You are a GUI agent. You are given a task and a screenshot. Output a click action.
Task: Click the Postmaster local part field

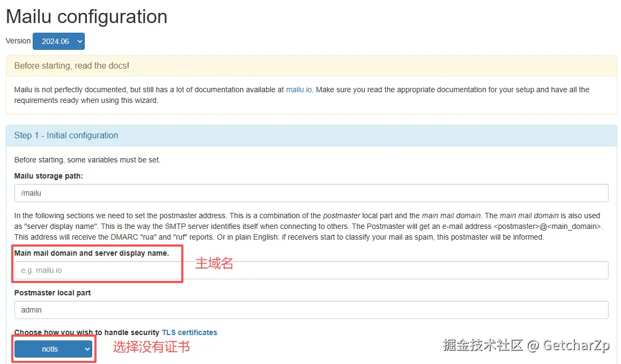point(311,310)
